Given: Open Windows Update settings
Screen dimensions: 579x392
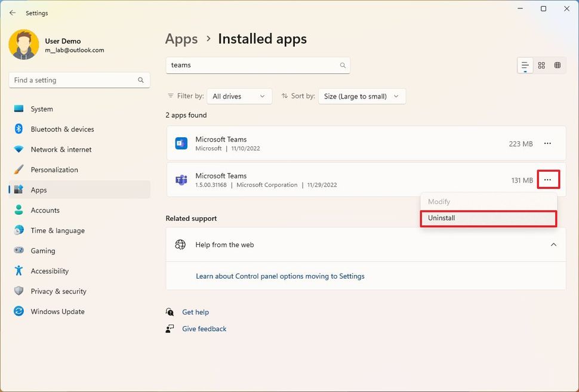Looking at the screenshot, I should point(57,311).
